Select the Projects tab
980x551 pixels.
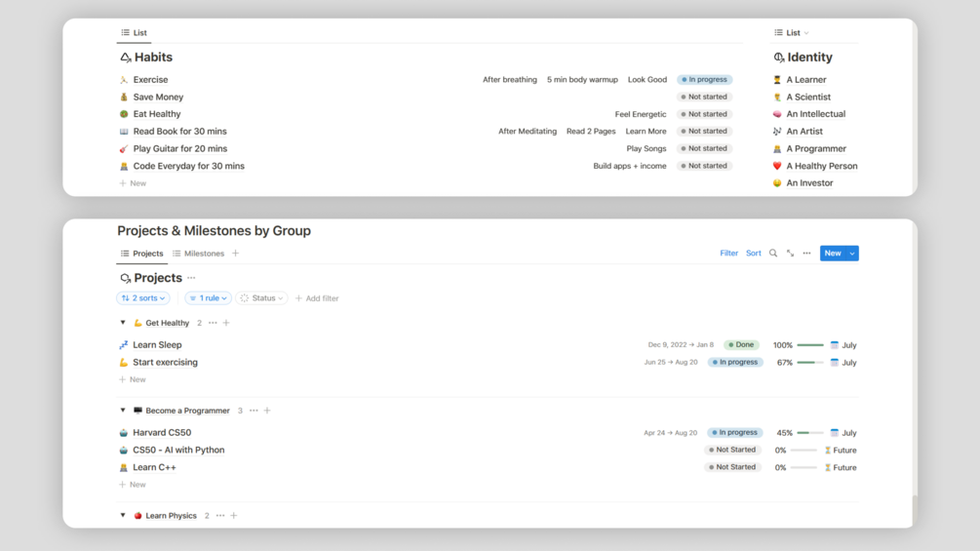[141, 254]
